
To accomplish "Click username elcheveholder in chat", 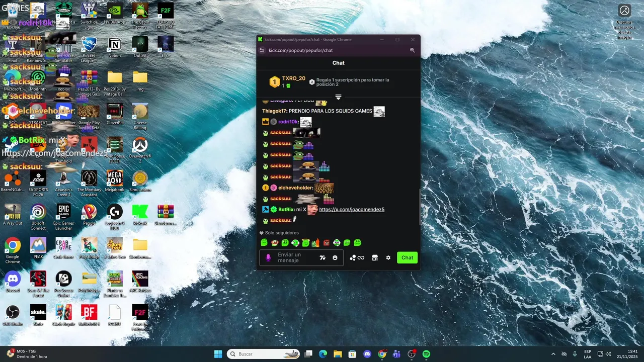I will tap(296, 188).
